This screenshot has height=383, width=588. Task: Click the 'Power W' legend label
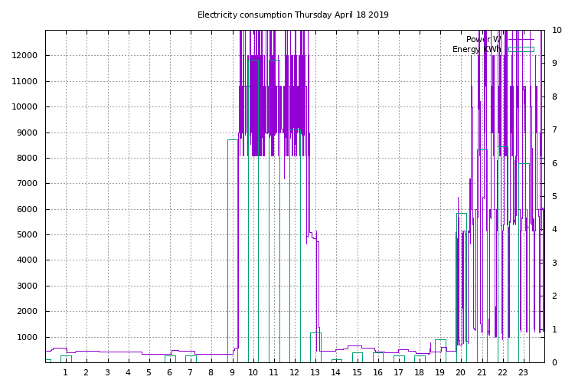[484, 39]
